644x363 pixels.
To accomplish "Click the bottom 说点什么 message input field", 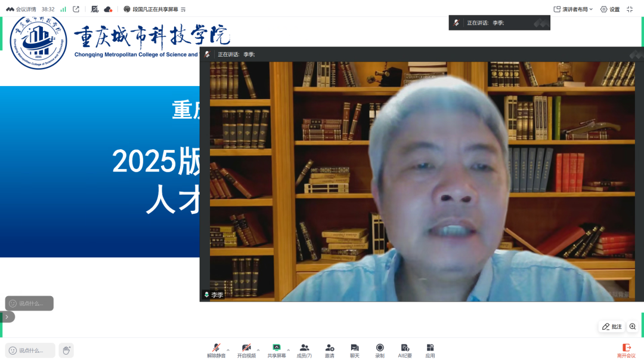I will coord(30,350).
